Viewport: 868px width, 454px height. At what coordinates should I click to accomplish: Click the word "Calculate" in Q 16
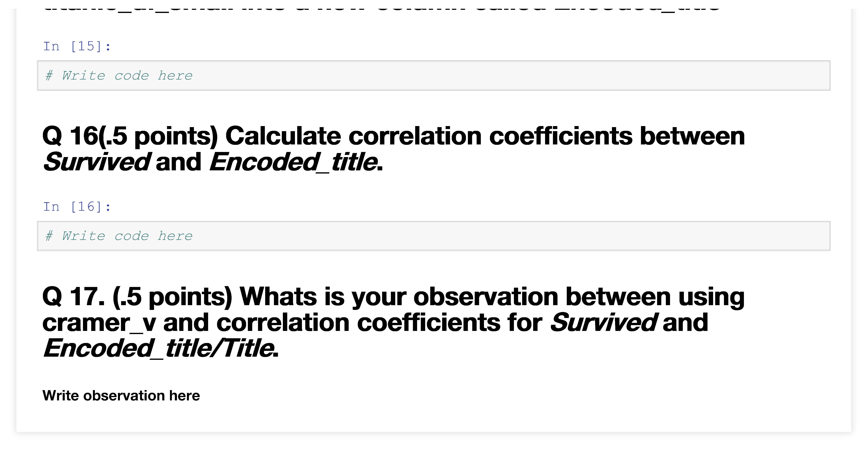click(x=283, y=136)
